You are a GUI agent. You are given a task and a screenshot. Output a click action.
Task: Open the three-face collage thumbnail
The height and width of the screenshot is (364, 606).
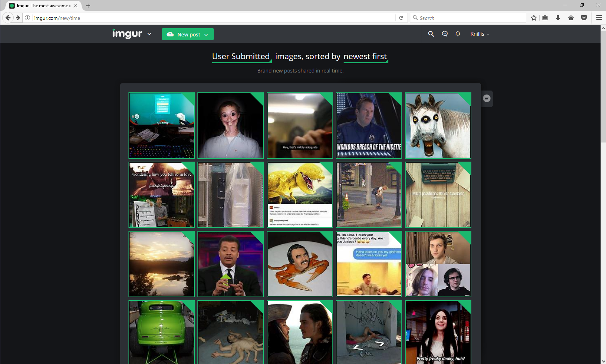pos(438,264)
